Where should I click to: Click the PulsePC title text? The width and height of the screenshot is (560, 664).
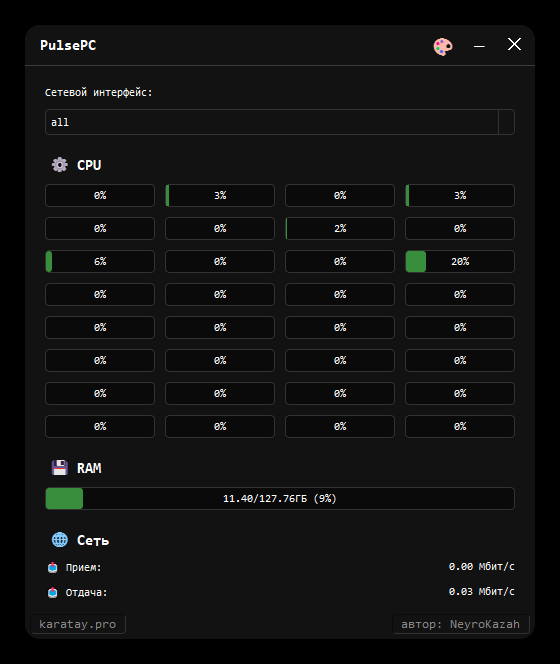(x=68, y=45)
